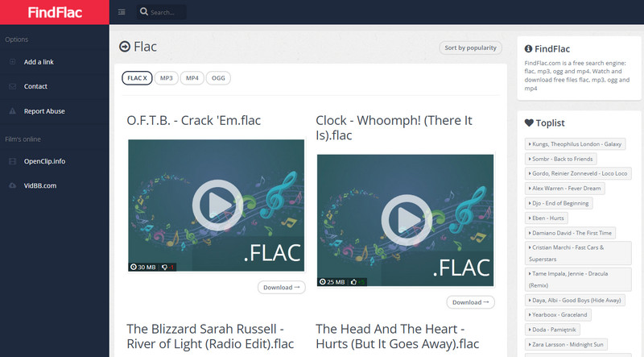Click cloud icon beside VidBB.com
Viewport: 644px width, 357px height.
(x=12, y=185)
